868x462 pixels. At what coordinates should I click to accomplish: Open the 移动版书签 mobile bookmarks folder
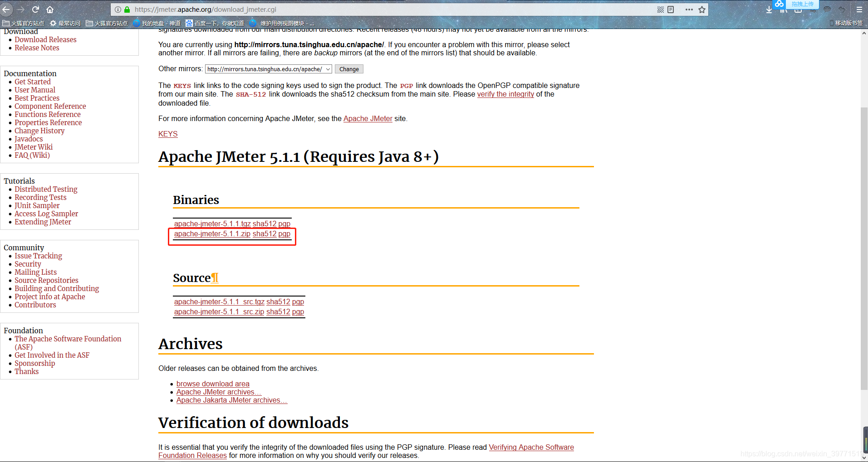click(x=846, y=23)
